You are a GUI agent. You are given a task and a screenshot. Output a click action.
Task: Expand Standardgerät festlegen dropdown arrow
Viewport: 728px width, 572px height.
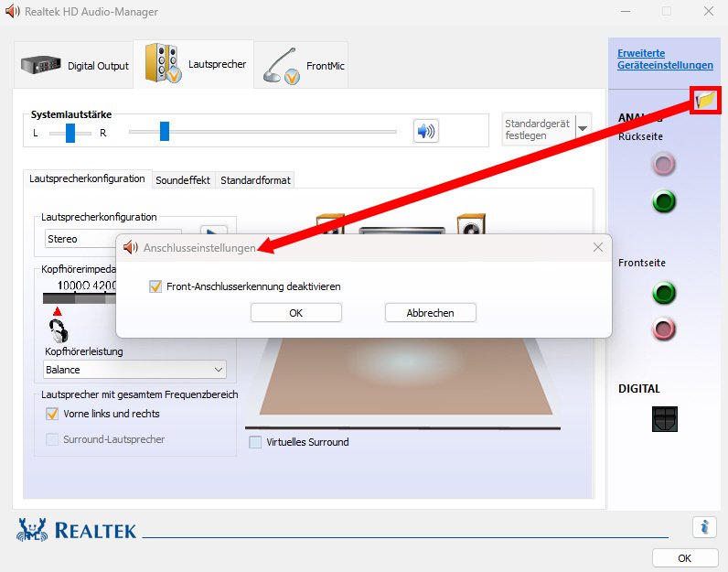click(583, 128)
